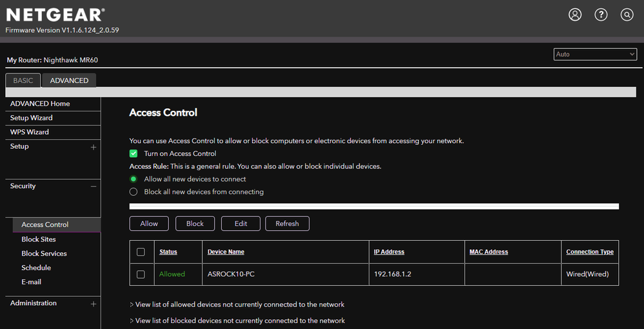Click the Security sidebar label
This screenshot has height=329, width=644.
[23, 186]
